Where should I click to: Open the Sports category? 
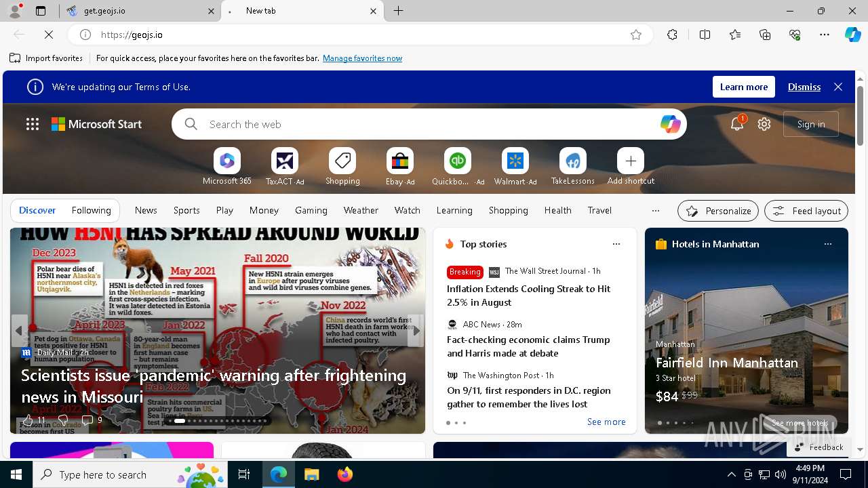pos(186,210)
